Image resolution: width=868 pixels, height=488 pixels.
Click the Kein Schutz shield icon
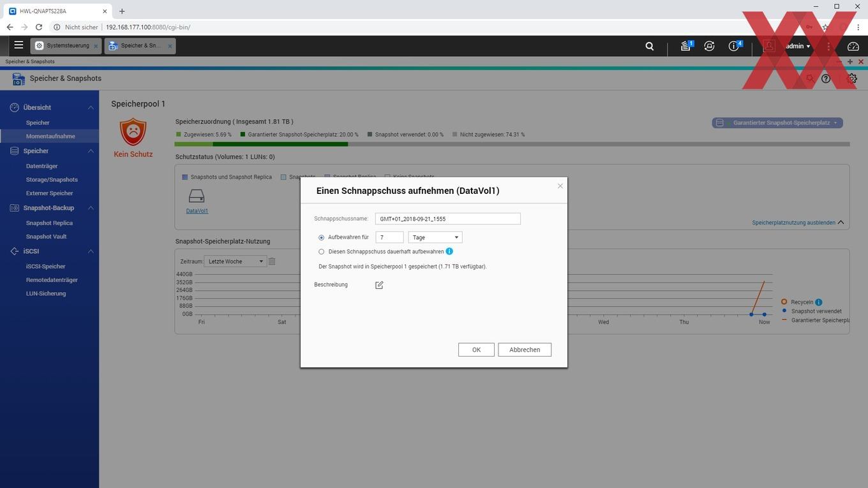coord(133,131)
